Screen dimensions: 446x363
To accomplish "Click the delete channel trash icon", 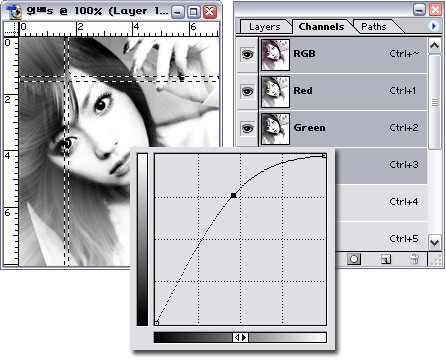I will (414, 259).
